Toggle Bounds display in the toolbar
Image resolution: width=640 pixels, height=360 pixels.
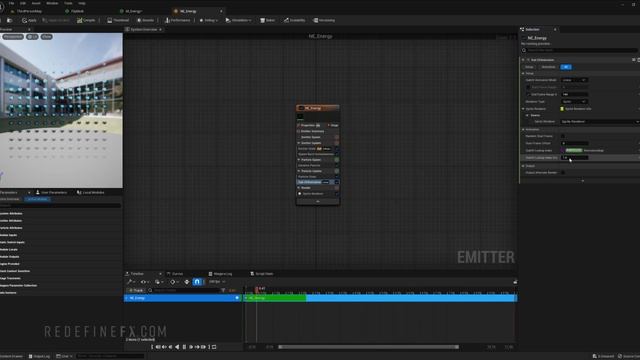point(146,20)
